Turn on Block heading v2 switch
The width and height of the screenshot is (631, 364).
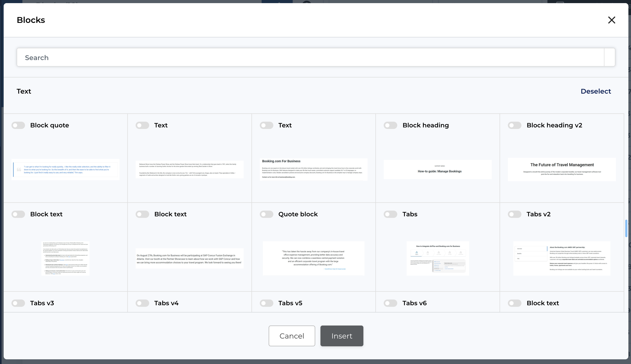click(514, 125)
